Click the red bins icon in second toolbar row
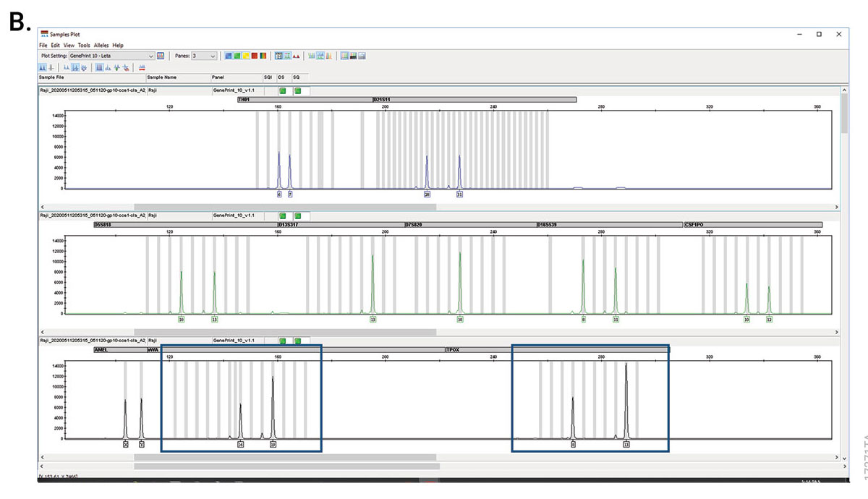Image resolution: width=868 pixels, height=499 pixels. [142, 67]
